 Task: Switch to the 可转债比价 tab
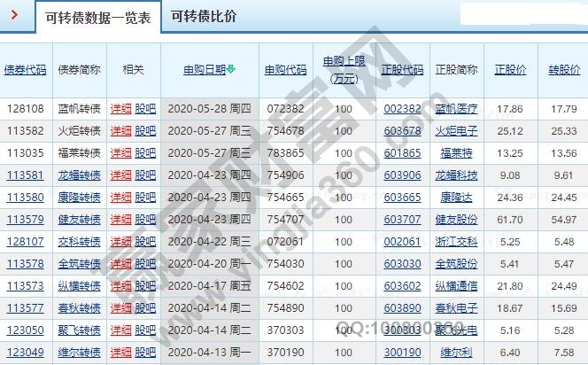click(204, 16)
